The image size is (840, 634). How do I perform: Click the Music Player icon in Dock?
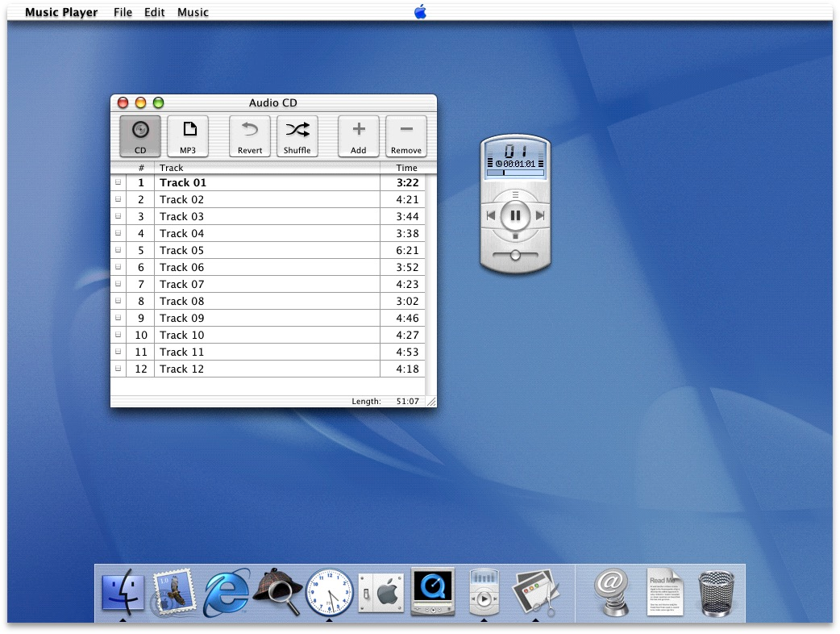click(x=484, y=592)
